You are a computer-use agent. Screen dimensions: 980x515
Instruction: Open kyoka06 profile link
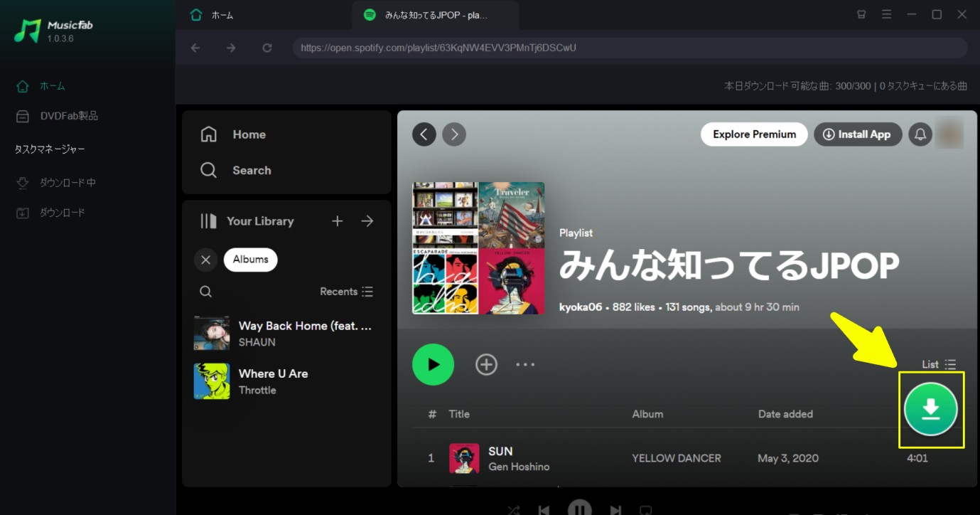coord(581,307)
